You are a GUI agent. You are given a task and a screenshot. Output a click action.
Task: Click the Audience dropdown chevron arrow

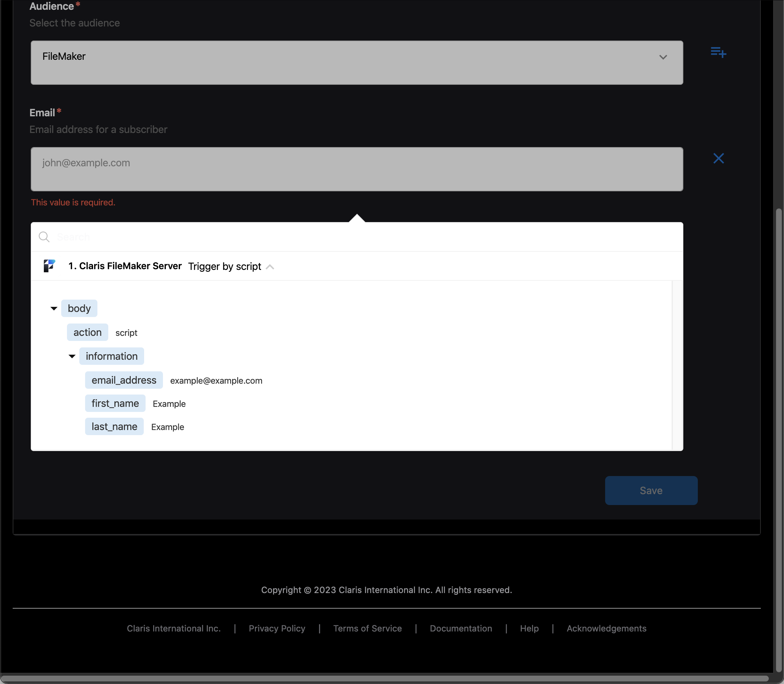[663, 57]
